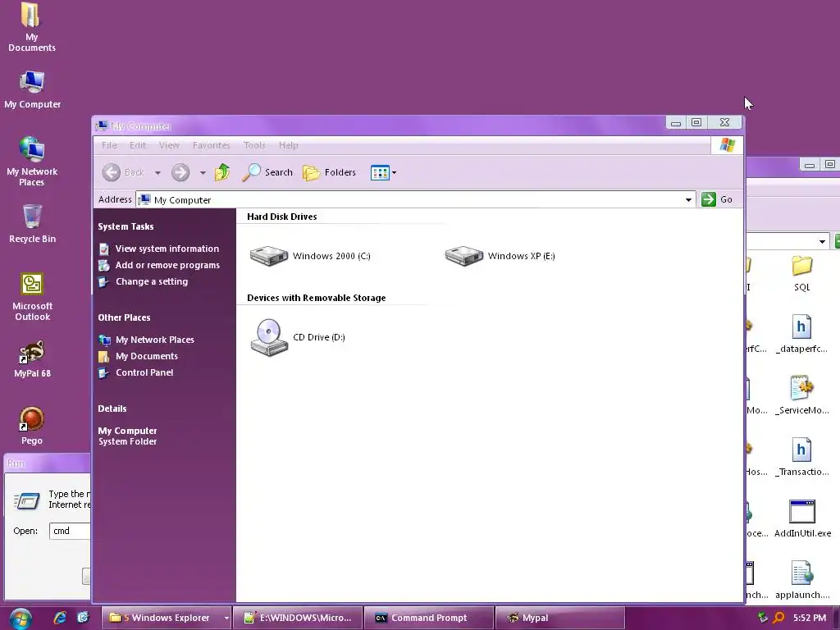Click the Go button
The height and width of the screenshot is (630, 840).
(717, 199)
